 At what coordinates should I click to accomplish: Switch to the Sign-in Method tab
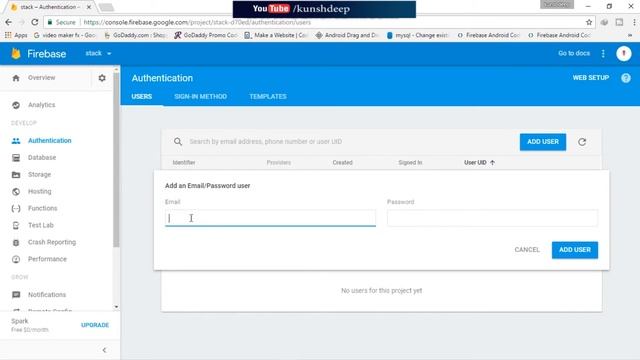(200, 97)
